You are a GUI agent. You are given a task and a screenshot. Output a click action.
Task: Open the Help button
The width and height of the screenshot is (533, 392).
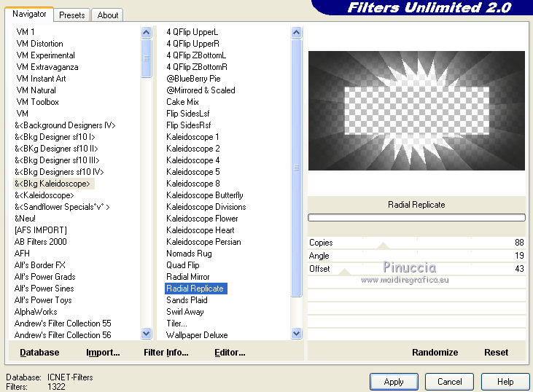pos(505,382)
